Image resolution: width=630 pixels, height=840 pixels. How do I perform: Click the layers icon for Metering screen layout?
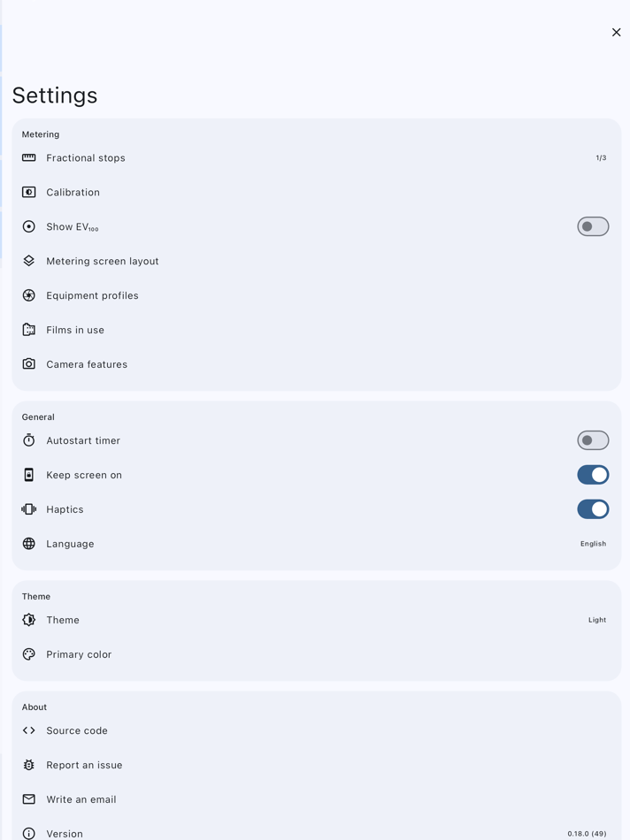pos(29,261)
